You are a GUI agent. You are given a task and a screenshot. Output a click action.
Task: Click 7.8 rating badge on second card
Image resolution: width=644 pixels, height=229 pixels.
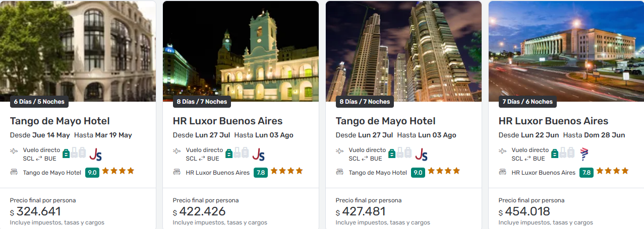tap(261, 173)
